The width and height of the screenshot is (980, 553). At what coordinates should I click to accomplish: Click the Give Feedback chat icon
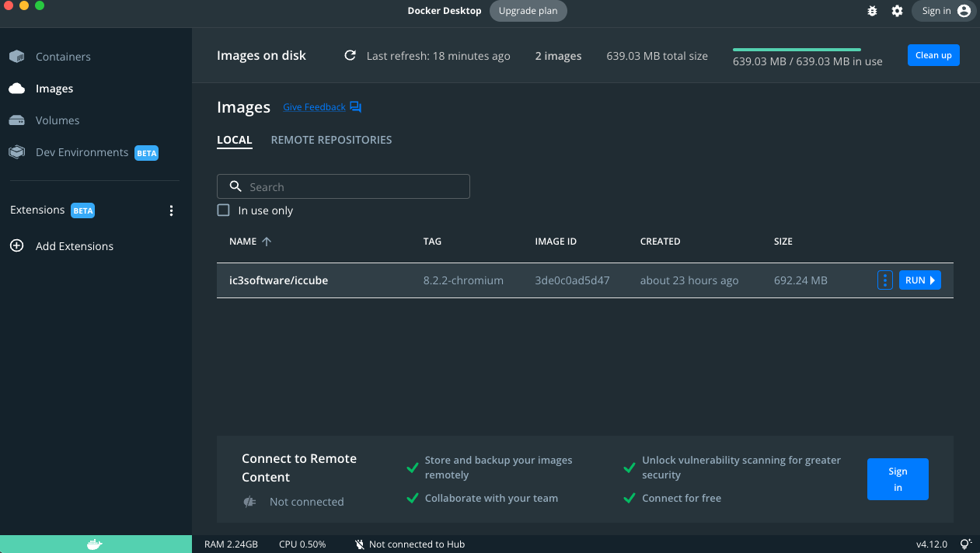tap(355, 107)
